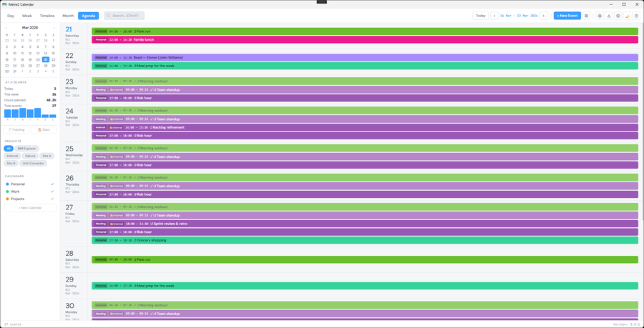Click into the Search field
This screenshot has width=644, height=328.
click(x=125, y=16)
